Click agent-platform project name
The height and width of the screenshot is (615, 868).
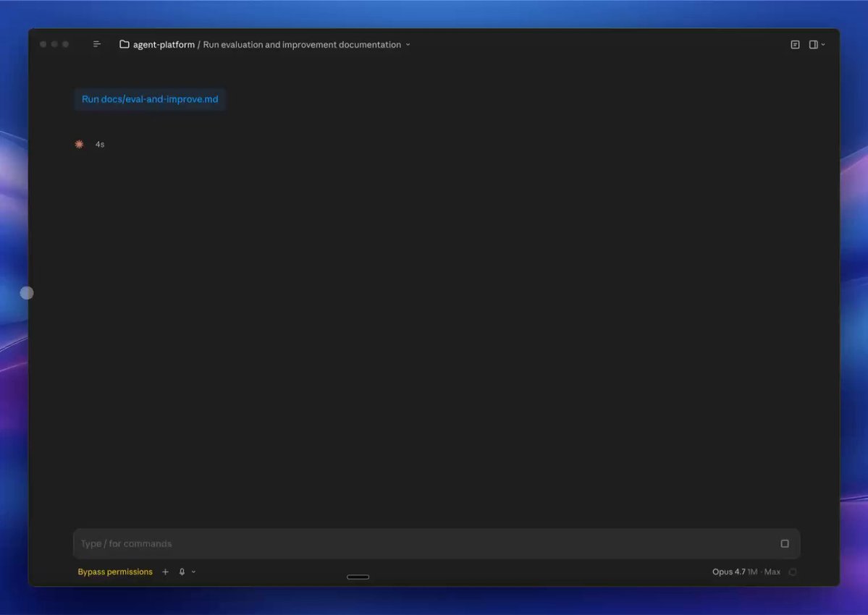click(164, 45)
